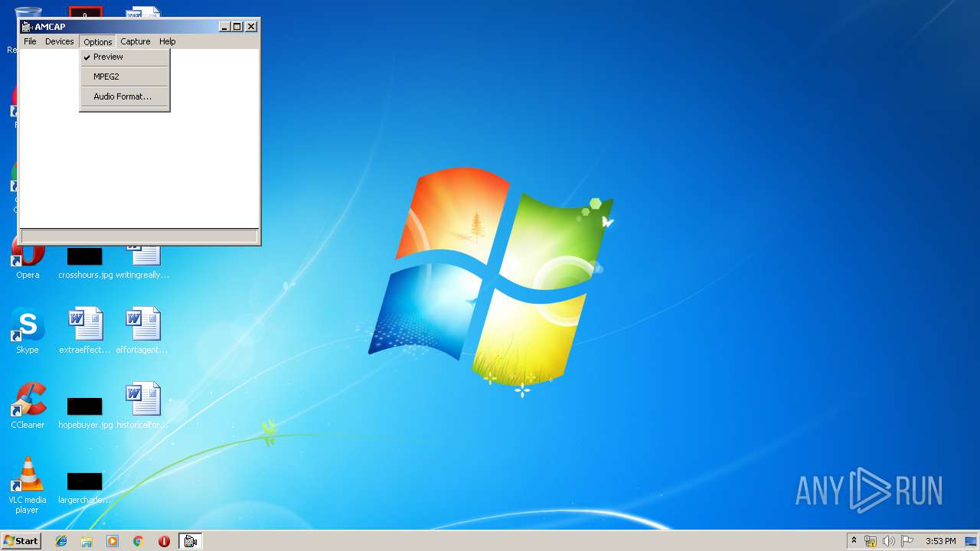The image size is (980, 551).
Task: Select the Skype desktop shortcut
Action: point(28,331)
